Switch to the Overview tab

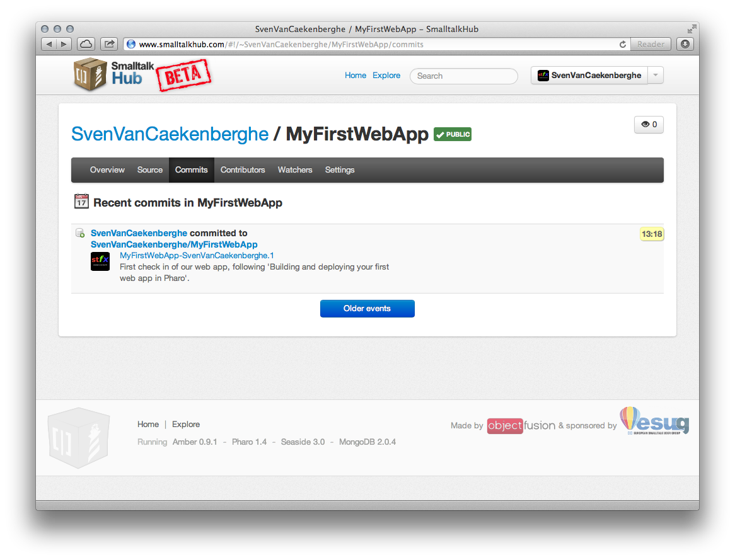(107, 170)
